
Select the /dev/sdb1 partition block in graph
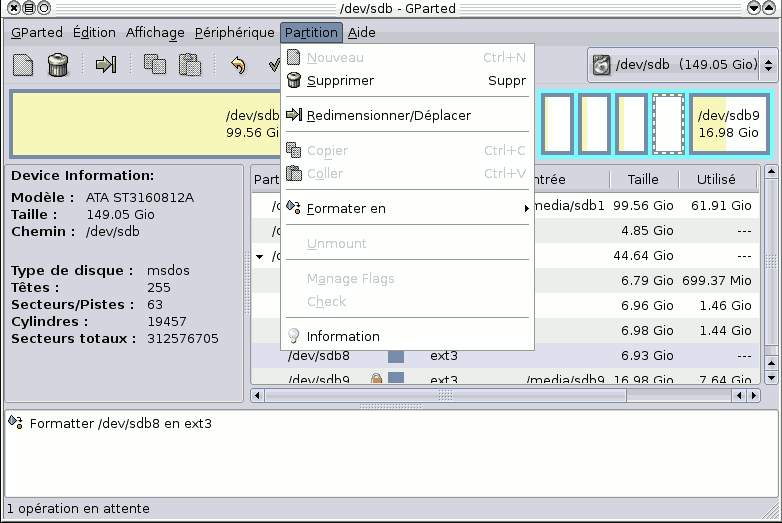(x=146, y=124)
